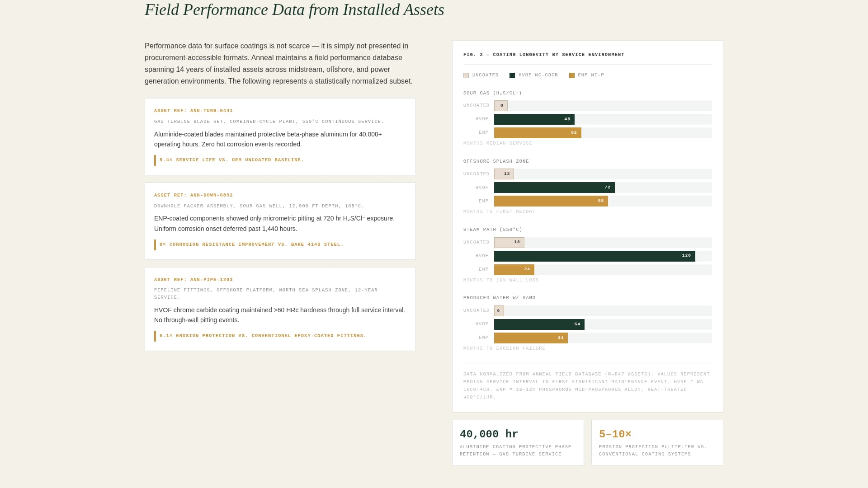This screenshot has width=868, height=488.
Task: Click the 5.4× service life callout text
Action: click(231, 160)
